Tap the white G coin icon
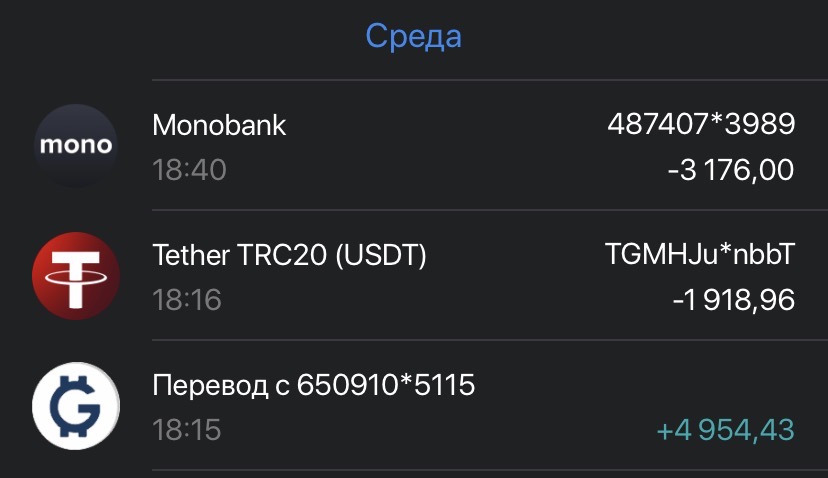This screenshot has width=828, height=478. pos(76,406)
